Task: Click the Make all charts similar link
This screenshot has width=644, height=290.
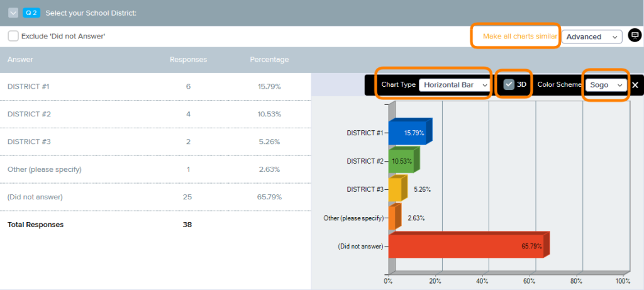Action: point(519,36)
